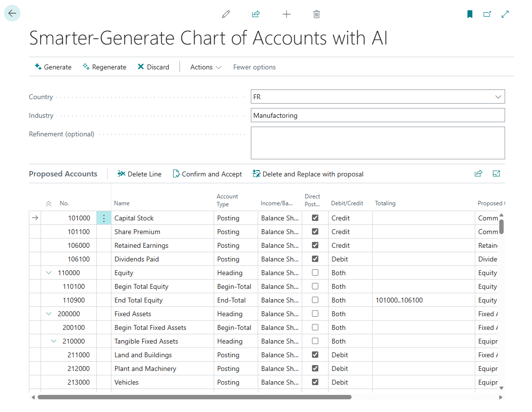Open page in new window icon
Image resolution: width=532 pixels, height=412 pixels.
487,14
